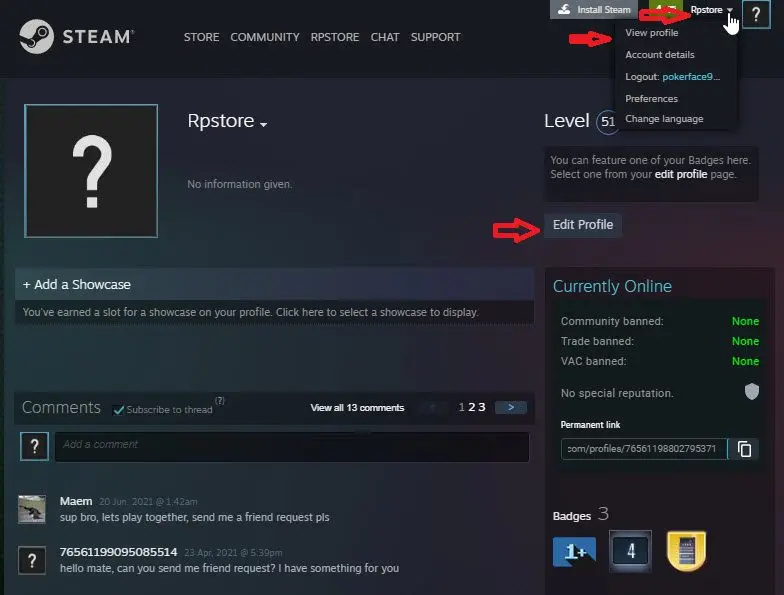Select Account details menu entry
Image resolution: width=784 pixels, height=595 pixels.
point(660,54)
